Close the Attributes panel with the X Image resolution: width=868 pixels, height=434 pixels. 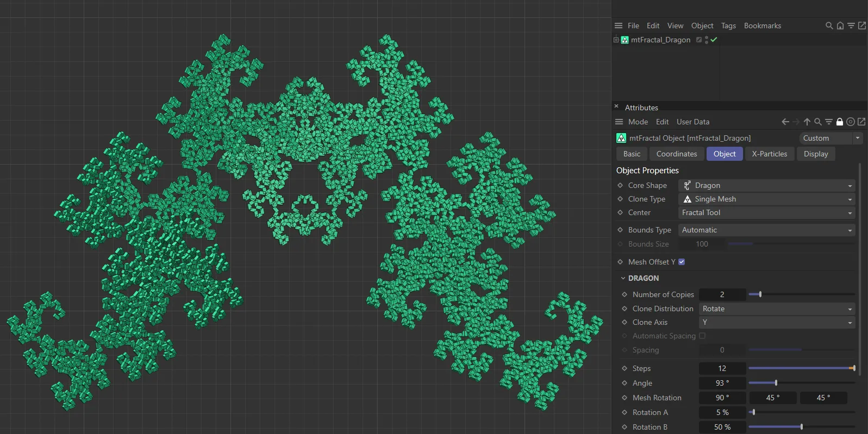pos(616,106)
